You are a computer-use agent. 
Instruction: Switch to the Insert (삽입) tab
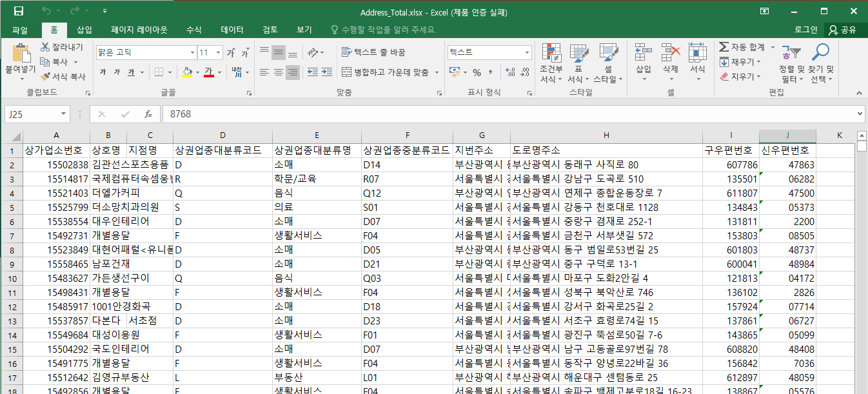coord(84,30)
